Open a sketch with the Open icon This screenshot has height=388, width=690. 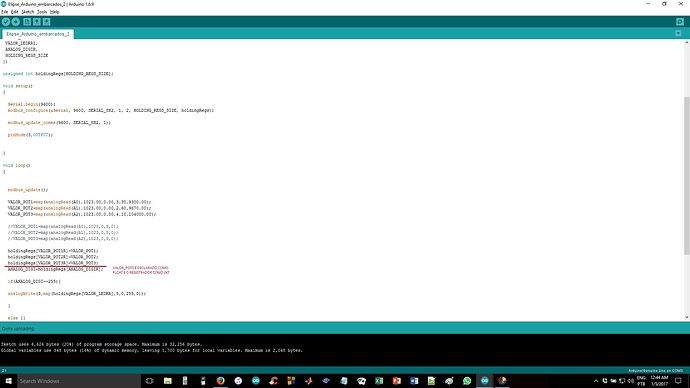point(37,22)
